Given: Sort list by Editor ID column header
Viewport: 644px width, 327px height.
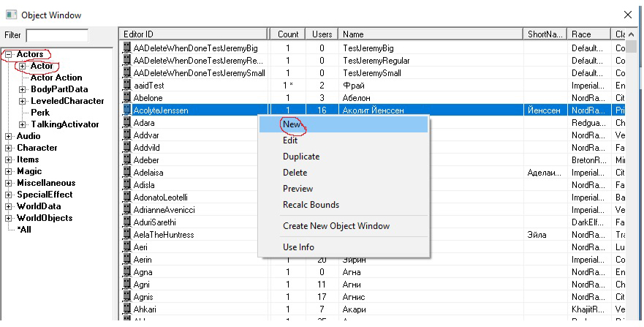Looking at the screenshot, I should coord(194,34).
